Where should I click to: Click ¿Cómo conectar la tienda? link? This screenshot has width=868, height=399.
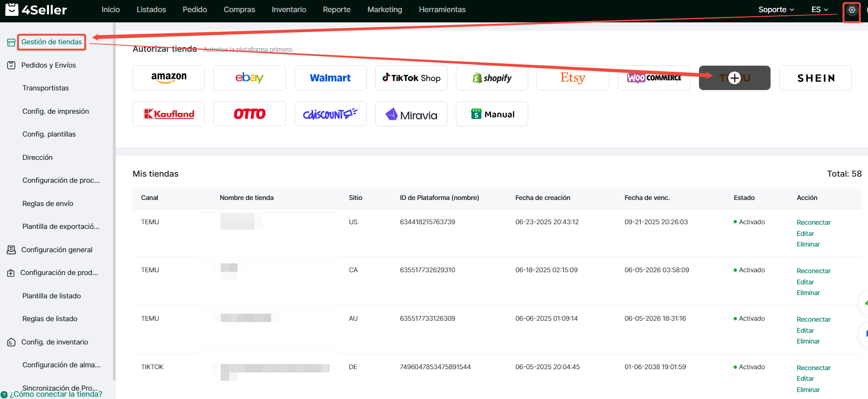click(x=56, y=394)
